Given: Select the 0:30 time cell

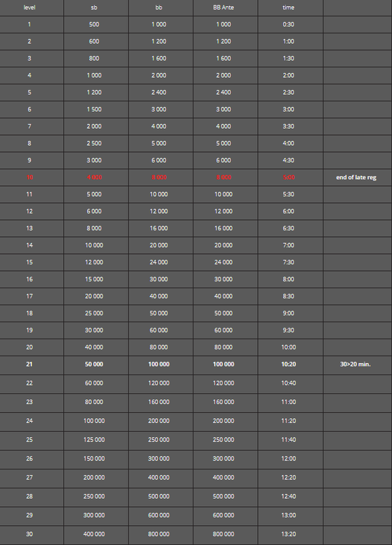Looking at the screenshot, I should coord(289,25).
